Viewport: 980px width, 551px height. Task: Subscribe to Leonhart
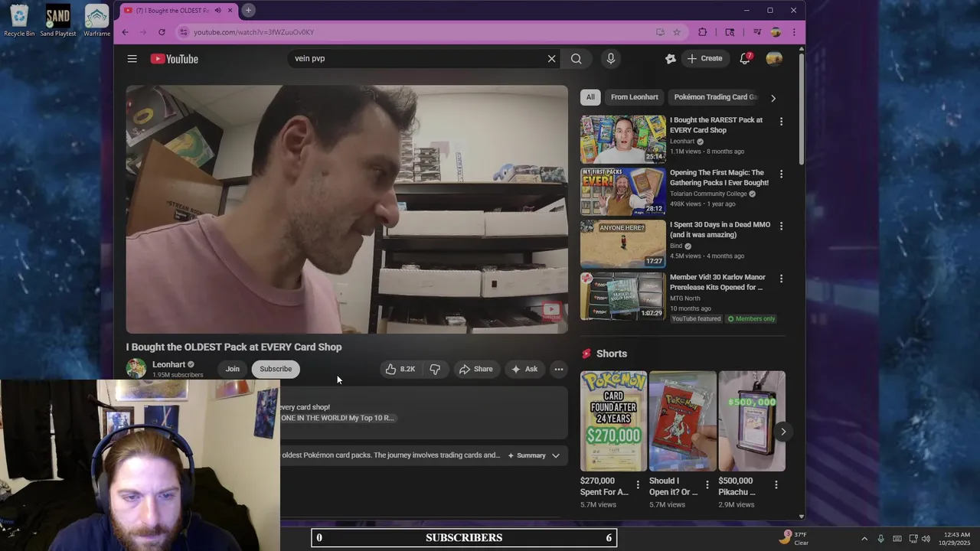tap(276, 369)
